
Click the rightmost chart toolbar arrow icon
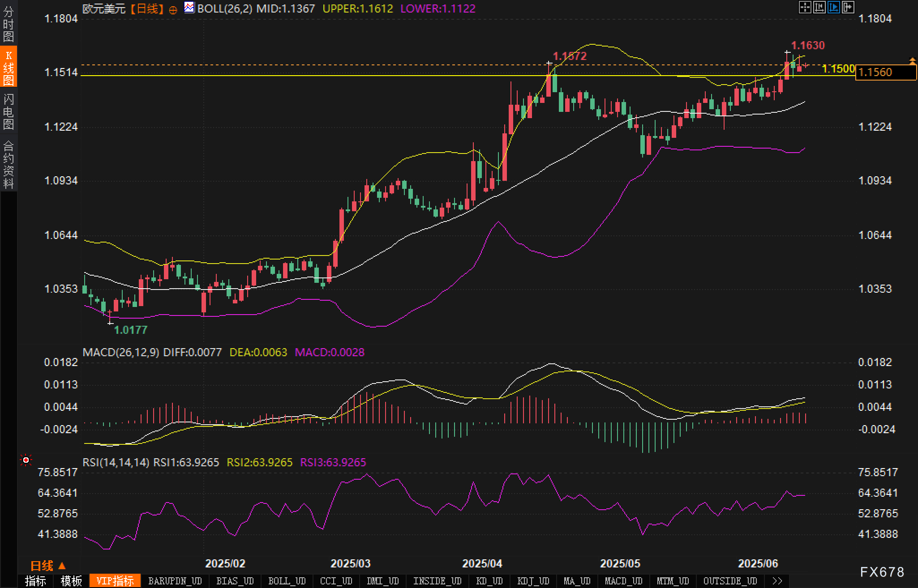pos(848,7)
